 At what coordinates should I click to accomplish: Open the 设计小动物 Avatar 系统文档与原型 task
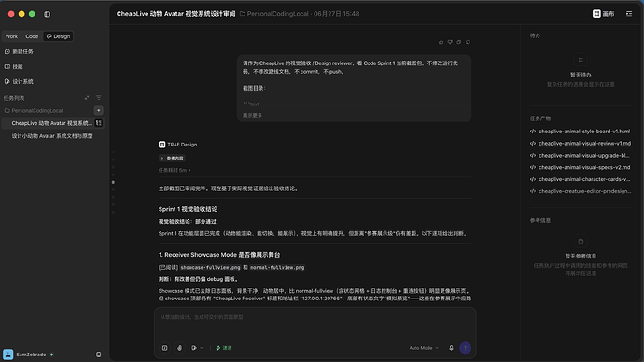[x=52, y=136]
